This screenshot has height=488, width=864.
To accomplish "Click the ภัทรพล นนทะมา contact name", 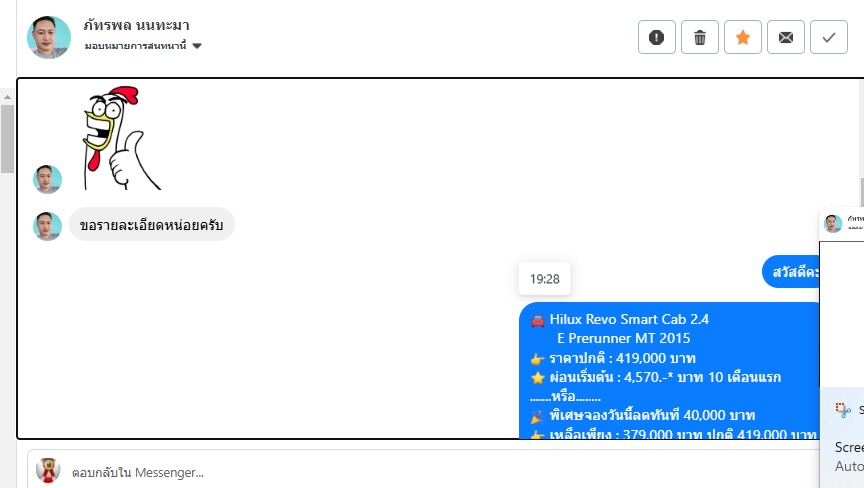I will tap(136, 25).
